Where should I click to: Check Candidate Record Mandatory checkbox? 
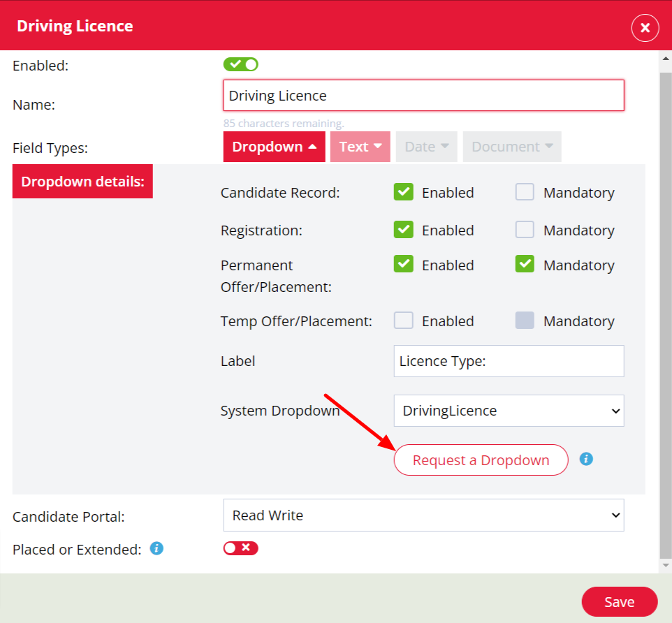coord(525,192)
